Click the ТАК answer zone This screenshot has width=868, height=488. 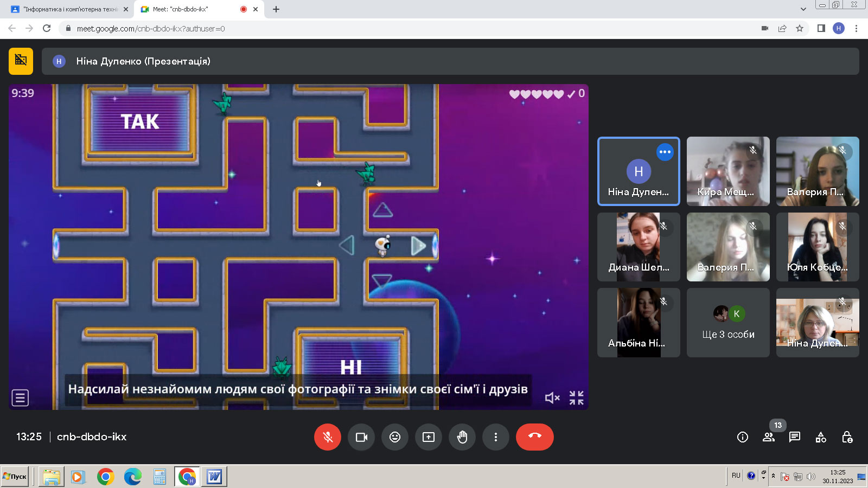pyautogui.click(x=140, y=121)
